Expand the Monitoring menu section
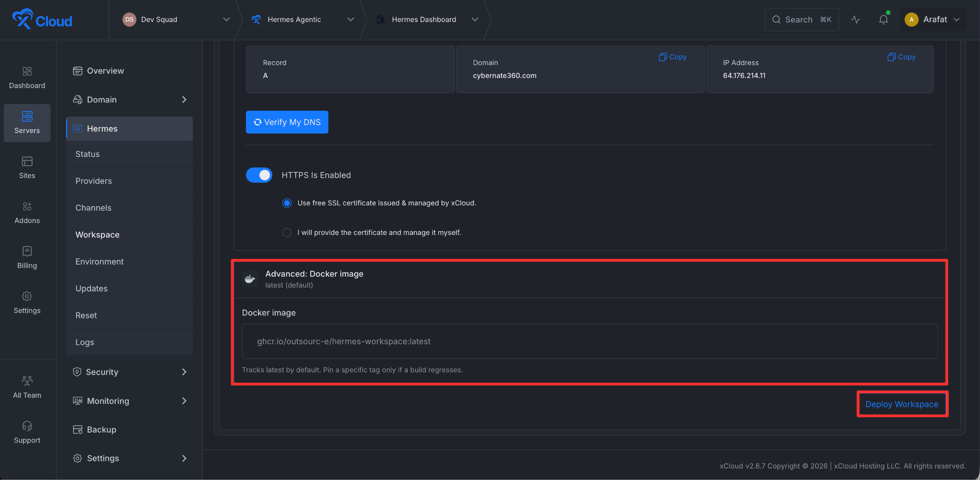Screen dimensions: 980x480 click(129, 401)
